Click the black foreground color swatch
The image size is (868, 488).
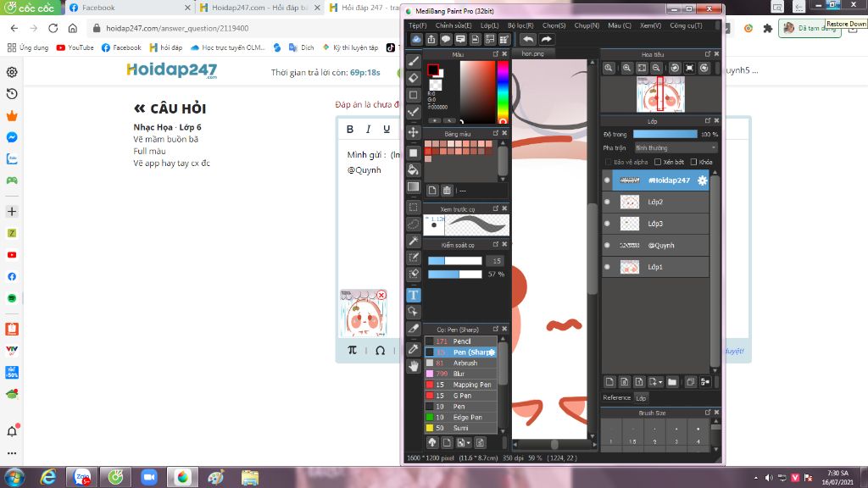(433, 69)
